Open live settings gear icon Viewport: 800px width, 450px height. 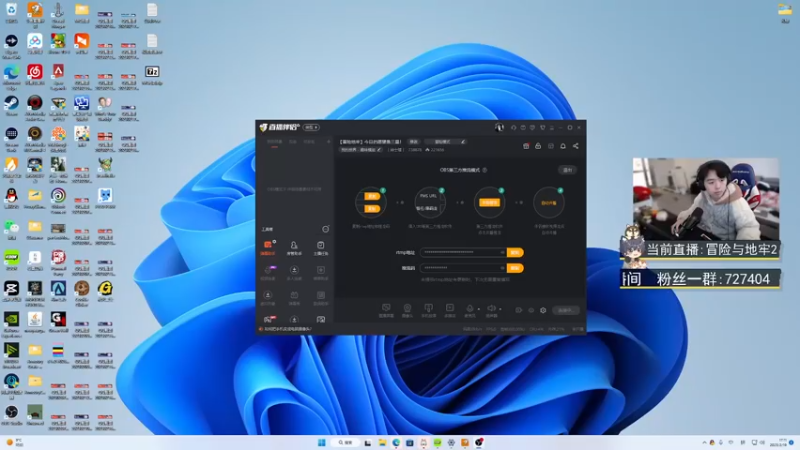[543, 310]
